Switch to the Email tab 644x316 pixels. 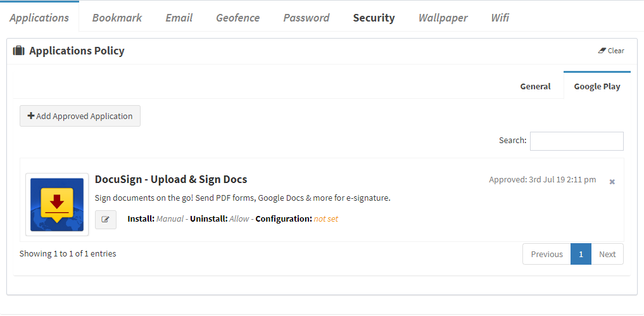pos(179,18)
